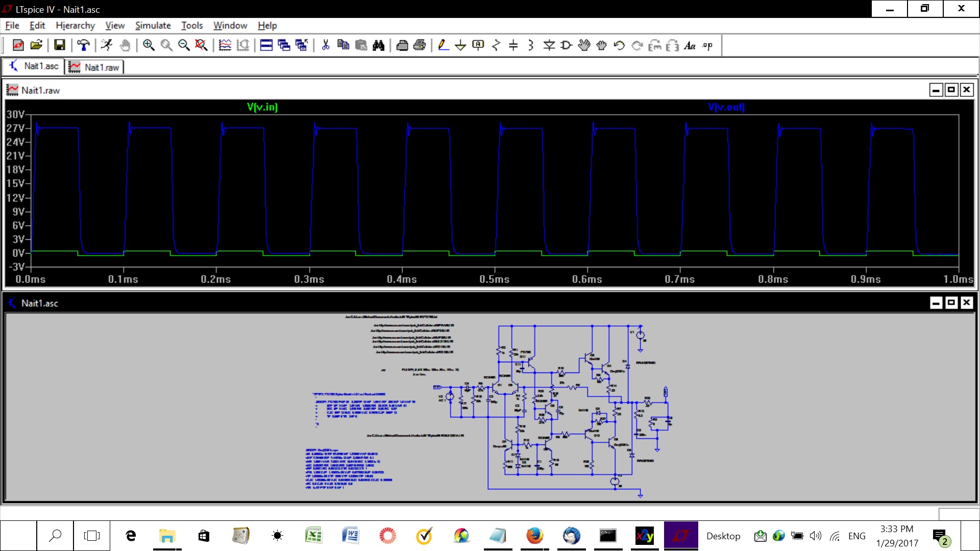This screenshot has width=980, height=551.
Task: Select the Place Resistor tool
Action: (x=496, y=45)
